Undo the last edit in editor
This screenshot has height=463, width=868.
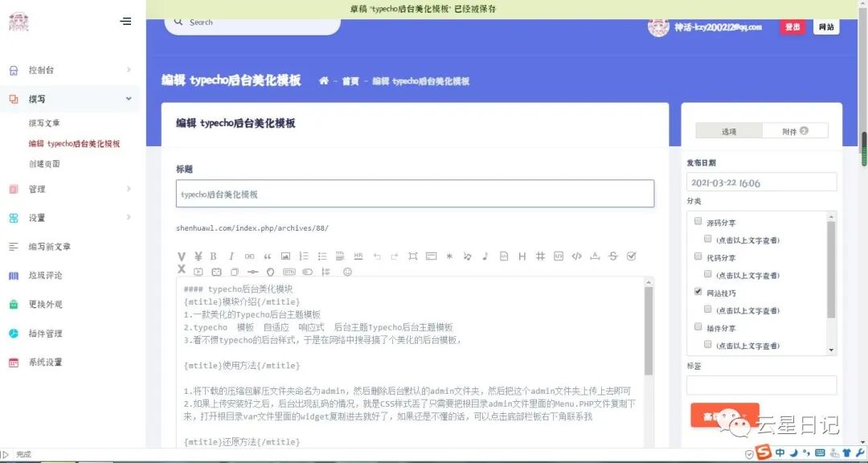pos(377,256)
